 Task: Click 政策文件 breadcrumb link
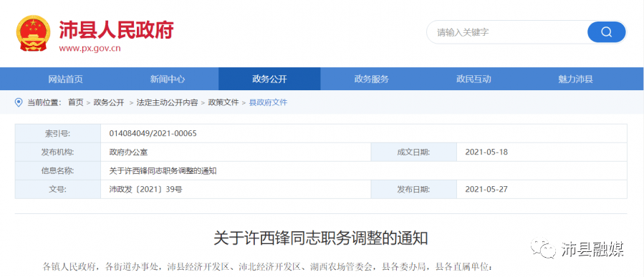click(x=224, y=102)
